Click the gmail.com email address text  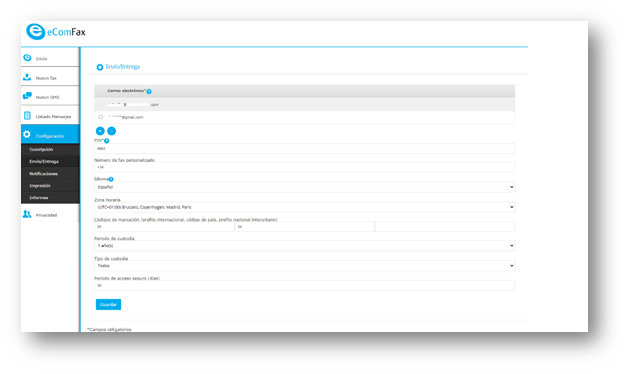[126, 117]
